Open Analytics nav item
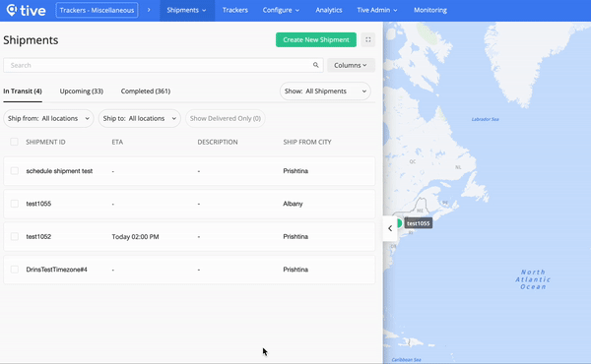This screenshot has width=591, height=364. pos(329,10)
